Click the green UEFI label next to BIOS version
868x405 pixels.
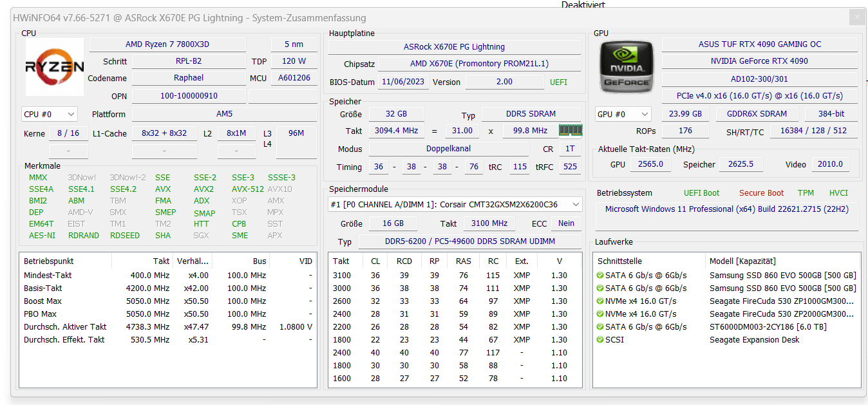click(x=559, y=82)
